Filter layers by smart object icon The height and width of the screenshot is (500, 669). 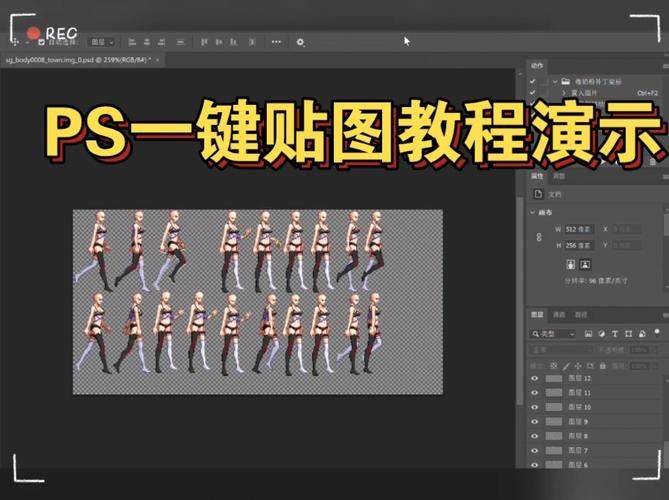642,334
